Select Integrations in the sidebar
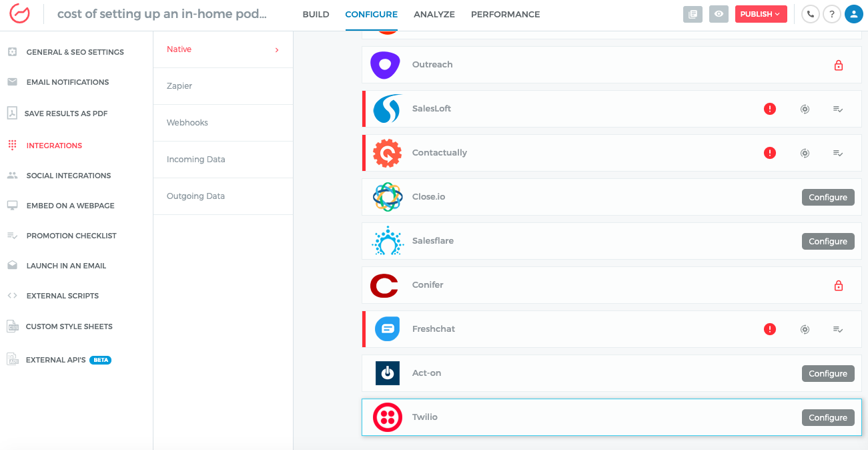Screen dimensions: 868x450 tap(54, 146)
